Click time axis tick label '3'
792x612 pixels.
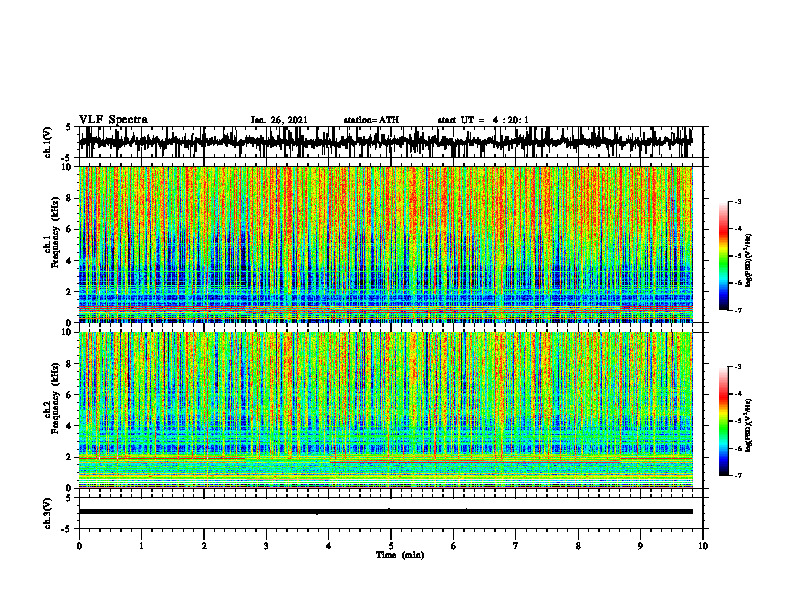[266, 546]
